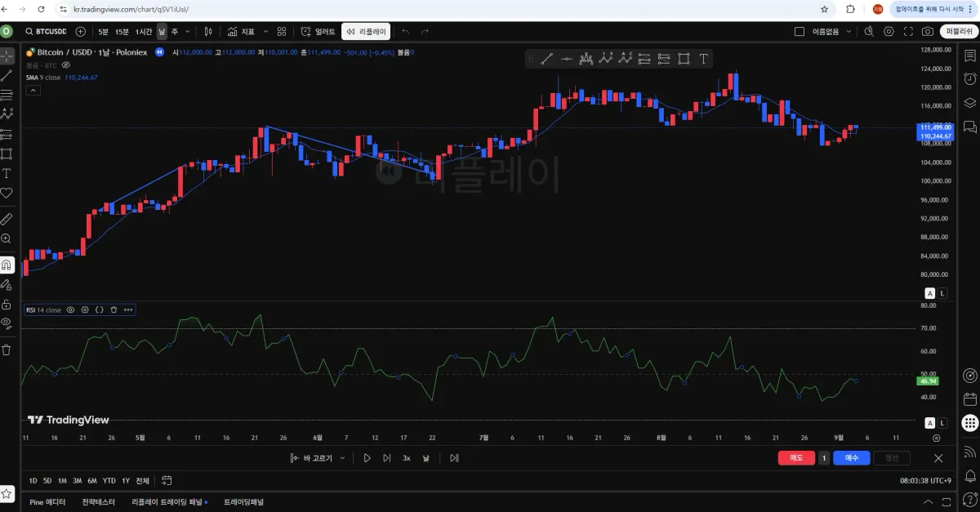Select the 5분 interval
The width and height of the screenshot is (980, 512).
[x=103, y=32]
